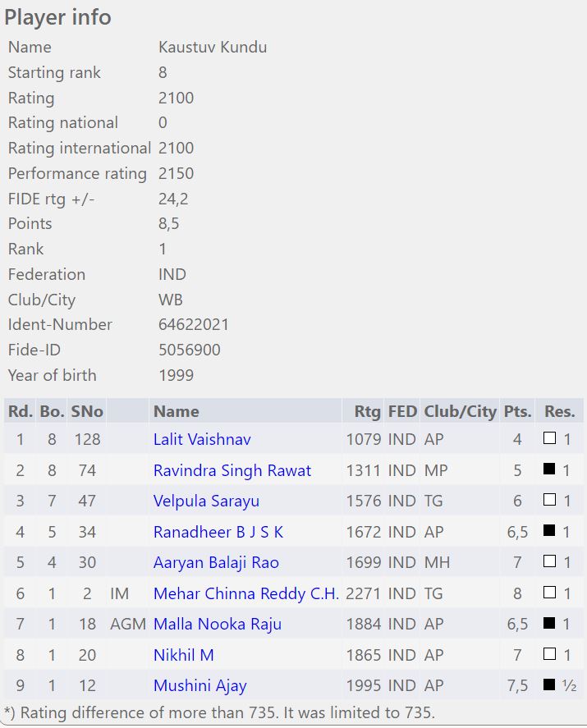Click the Name column header

pos(177,411)
